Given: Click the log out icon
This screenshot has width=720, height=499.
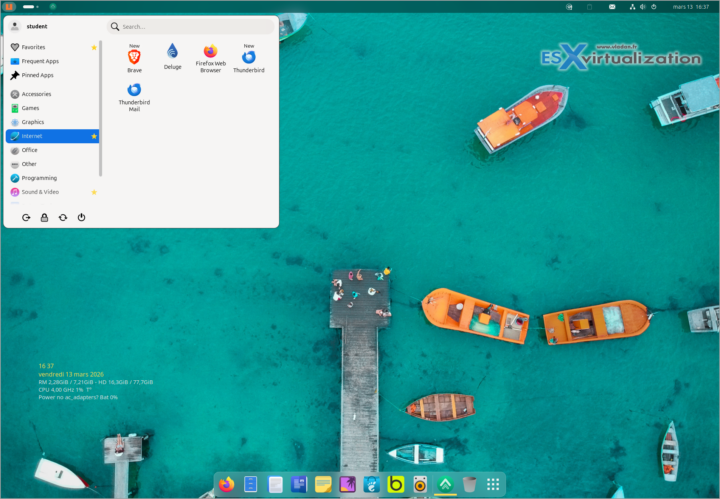Looking at the screenshot, I should pos(26,217).
